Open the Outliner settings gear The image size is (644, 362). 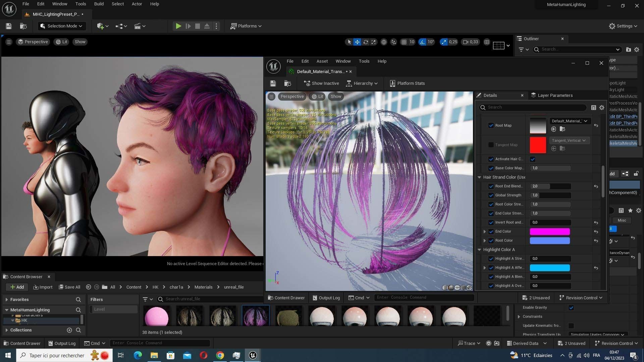point(637,49)
